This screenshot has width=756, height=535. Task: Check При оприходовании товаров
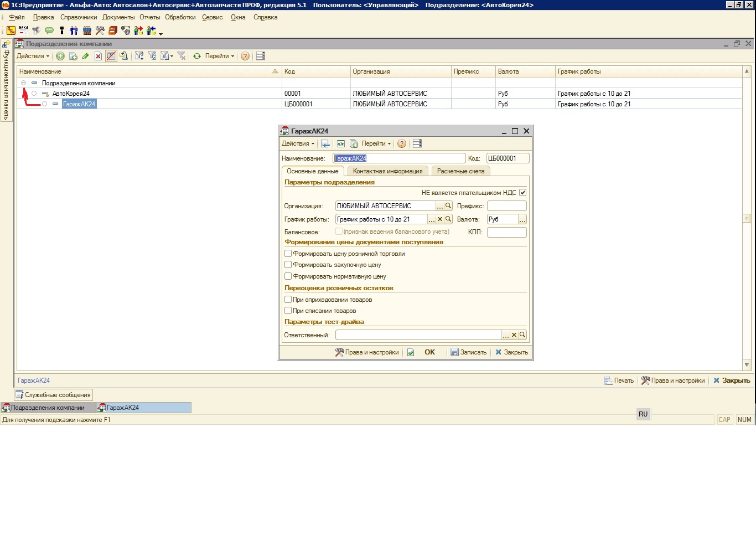[x=288, y=299]
